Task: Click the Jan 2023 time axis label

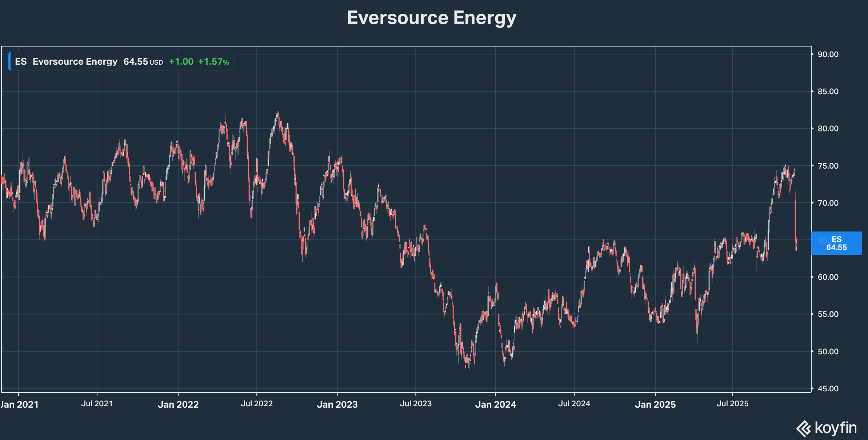Action: click(x=337, y=404)
